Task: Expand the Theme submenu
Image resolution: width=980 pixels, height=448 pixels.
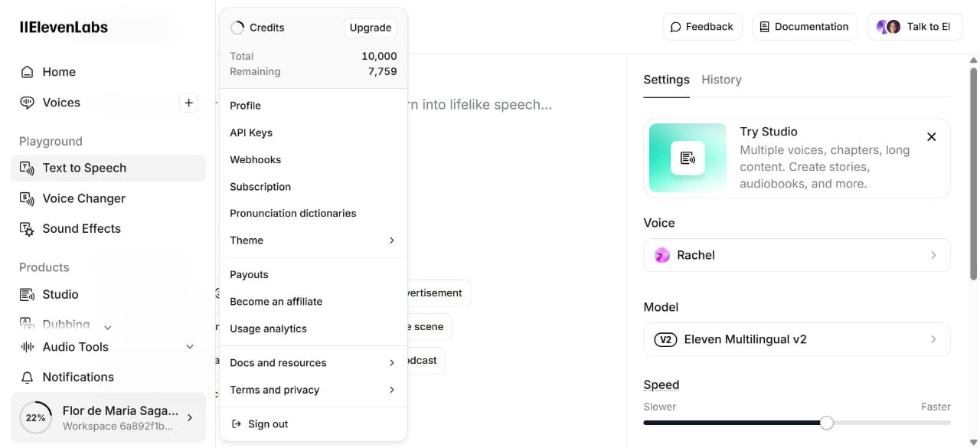Action: pyautogui.click(x=391, y=240)
